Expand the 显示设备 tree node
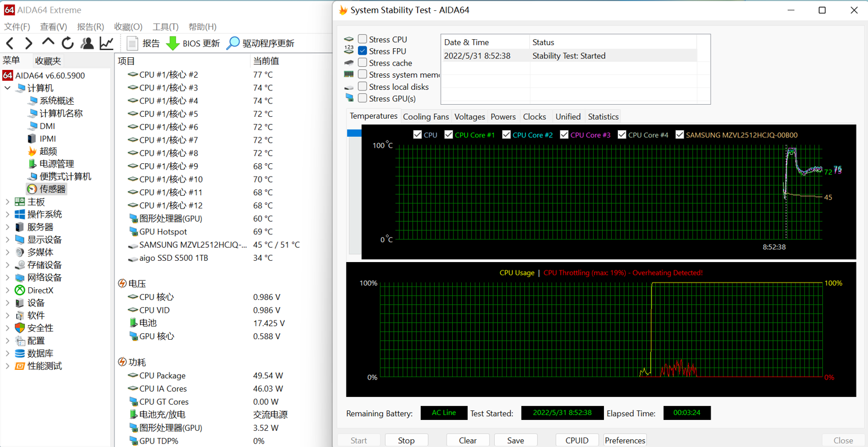This screenshot has width=868, height=447. tap(7, 240)
